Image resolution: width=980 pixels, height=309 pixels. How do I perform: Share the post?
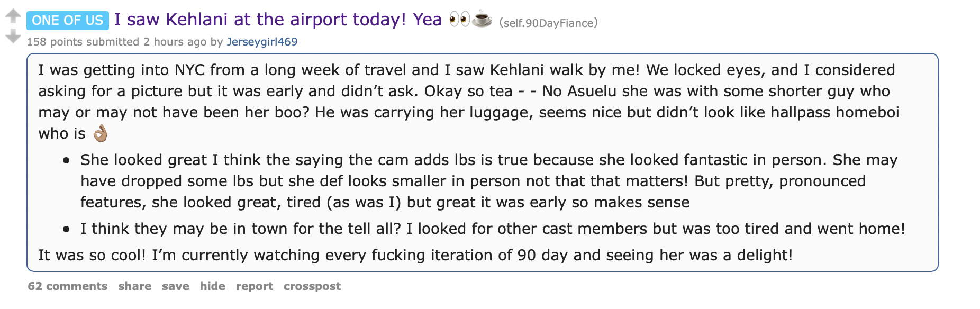134,286
